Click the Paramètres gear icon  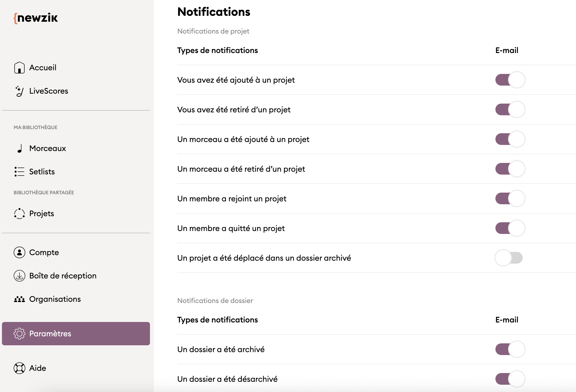(x=19, y=334)
